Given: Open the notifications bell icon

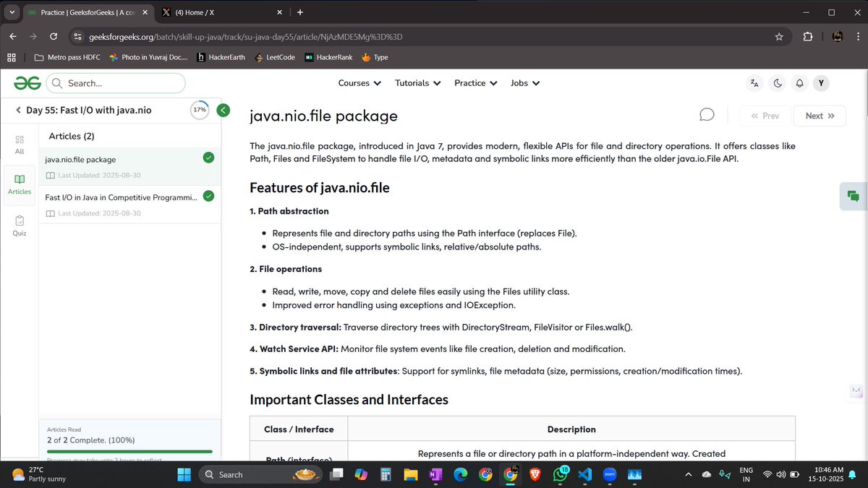Looking at the screenshot, I should click(x=799, y=83).
